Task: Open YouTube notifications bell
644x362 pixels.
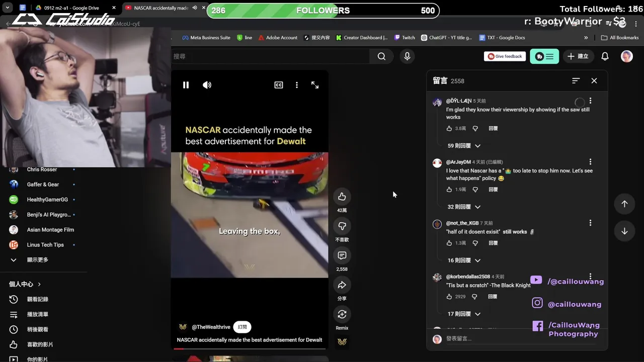Action: pos(605,56)
